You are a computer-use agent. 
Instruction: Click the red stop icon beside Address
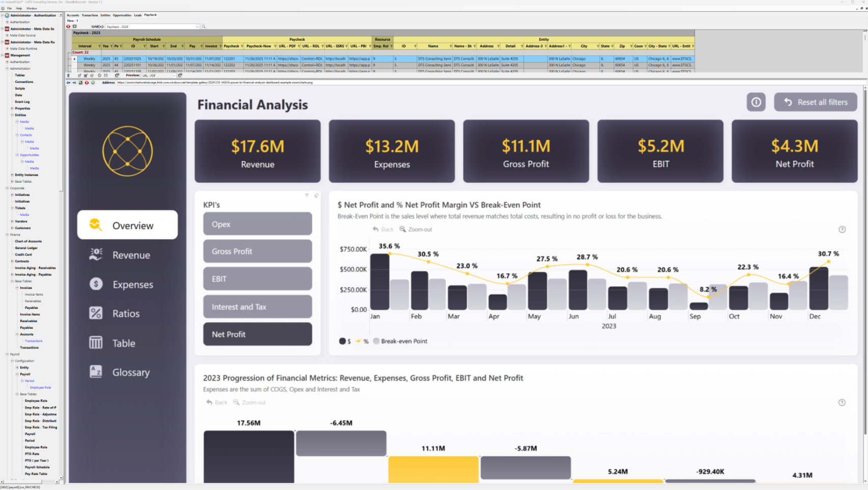point(86,82)
